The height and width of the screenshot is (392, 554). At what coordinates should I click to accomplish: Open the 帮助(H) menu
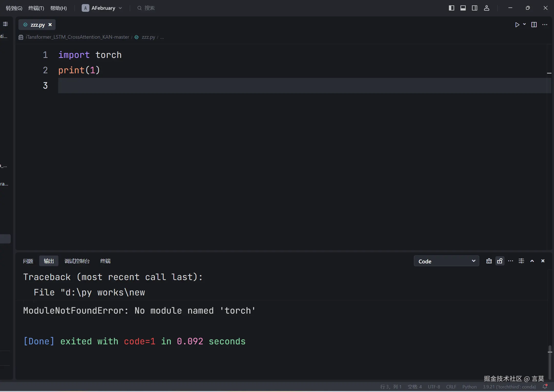coord(58,8)
